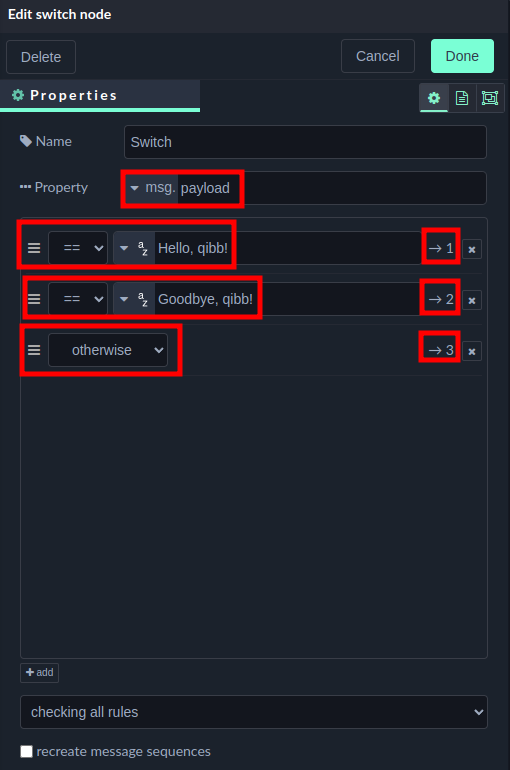Open the otherwise rule type dropdown

108,350
